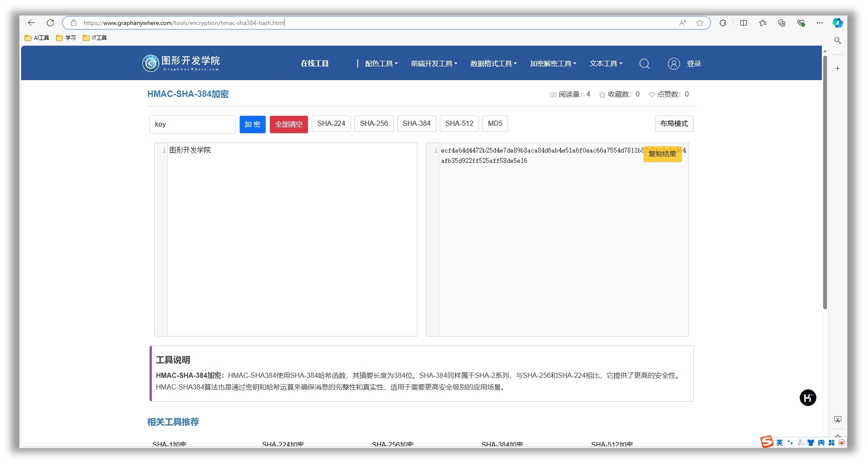Add this page to favorites

tap(700, 23)
